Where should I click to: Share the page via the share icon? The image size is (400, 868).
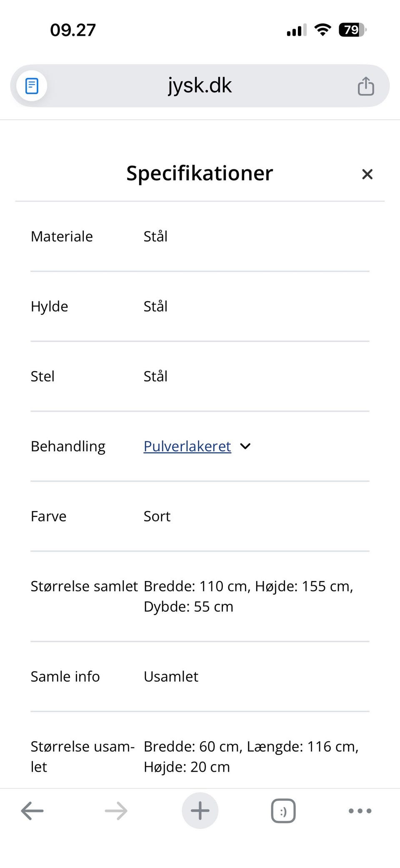[365, 86]
